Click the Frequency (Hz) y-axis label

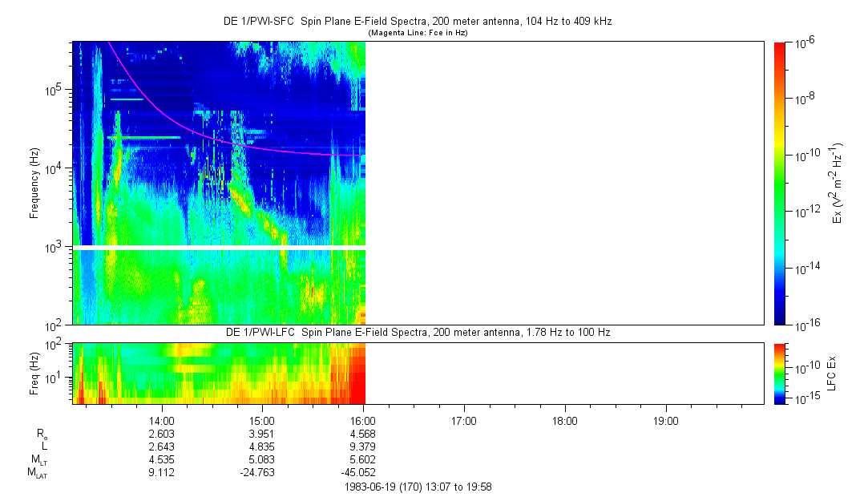(34, 184)
